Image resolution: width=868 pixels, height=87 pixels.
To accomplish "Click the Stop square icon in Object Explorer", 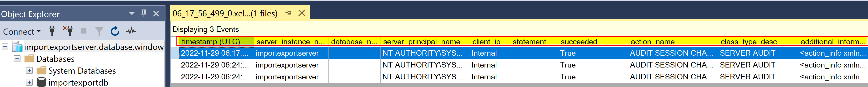I will click(x=84, y=31).
